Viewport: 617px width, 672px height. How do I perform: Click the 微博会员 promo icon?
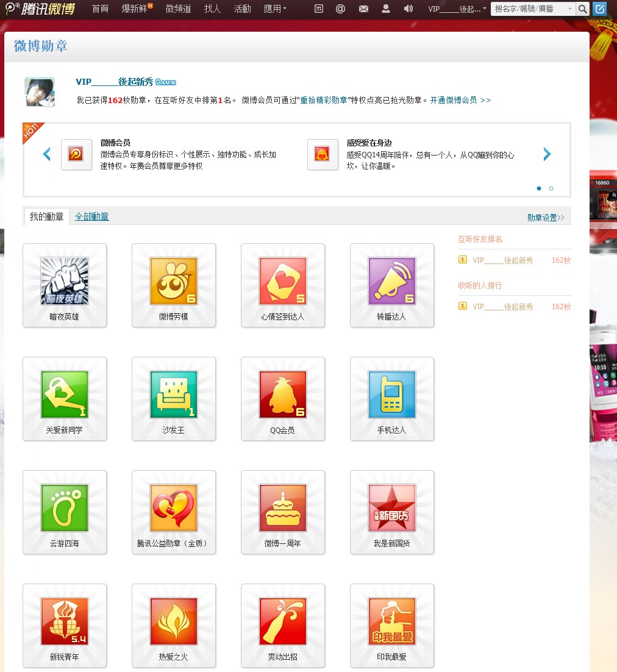(76, 154)
